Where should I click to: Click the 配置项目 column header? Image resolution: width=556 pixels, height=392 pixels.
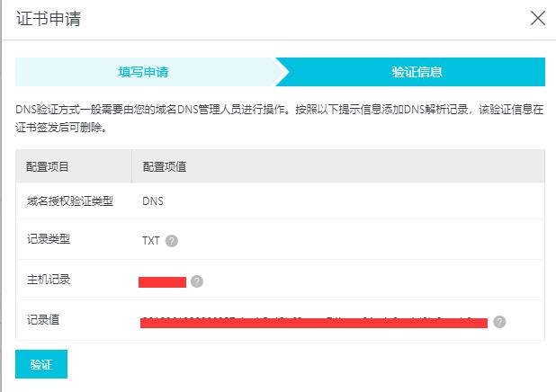point(48,167)
